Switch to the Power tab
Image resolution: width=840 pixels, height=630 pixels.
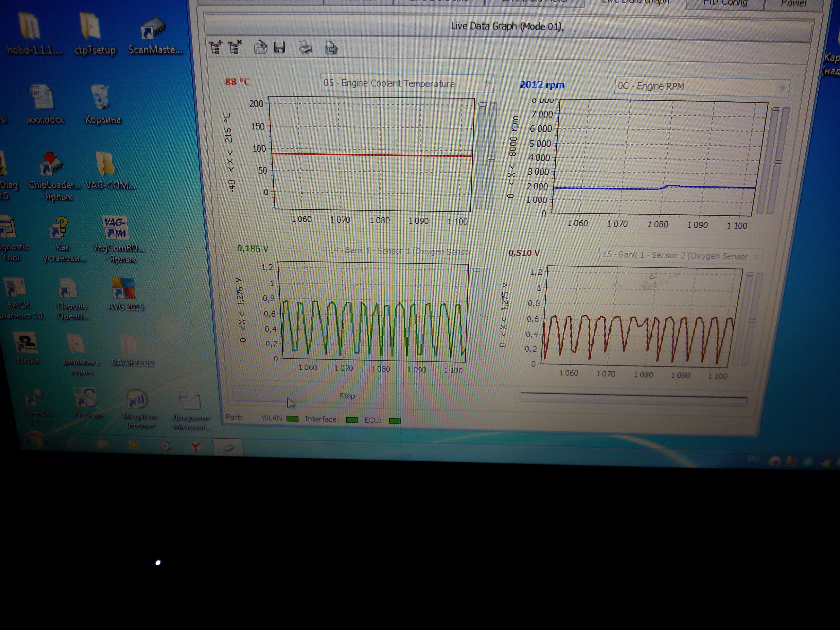point(794,3)
